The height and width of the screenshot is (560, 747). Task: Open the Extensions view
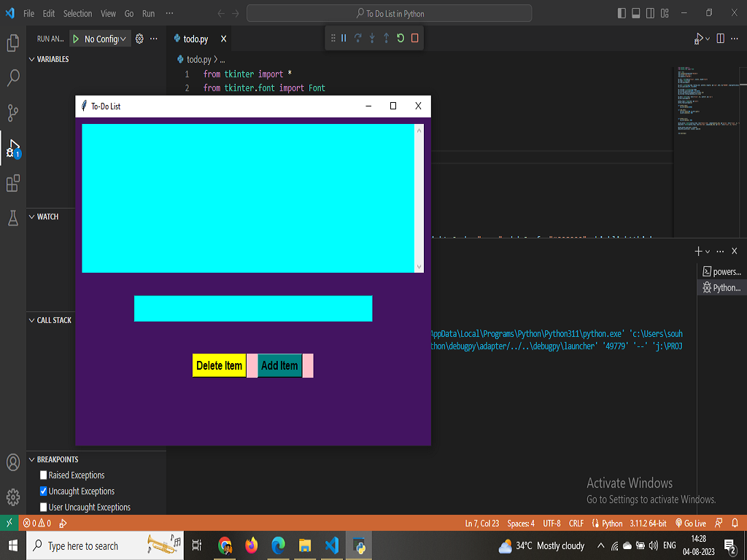tap(12, 184)
